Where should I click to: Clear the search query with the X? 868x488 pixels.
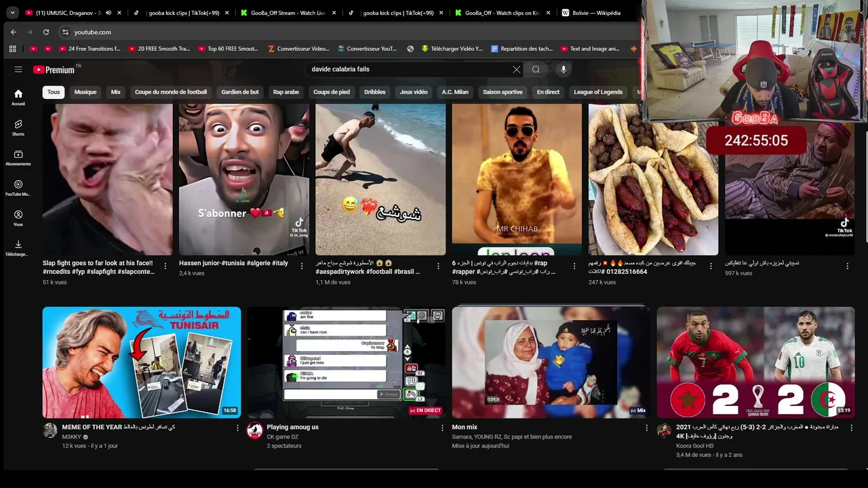click(516, 69)
